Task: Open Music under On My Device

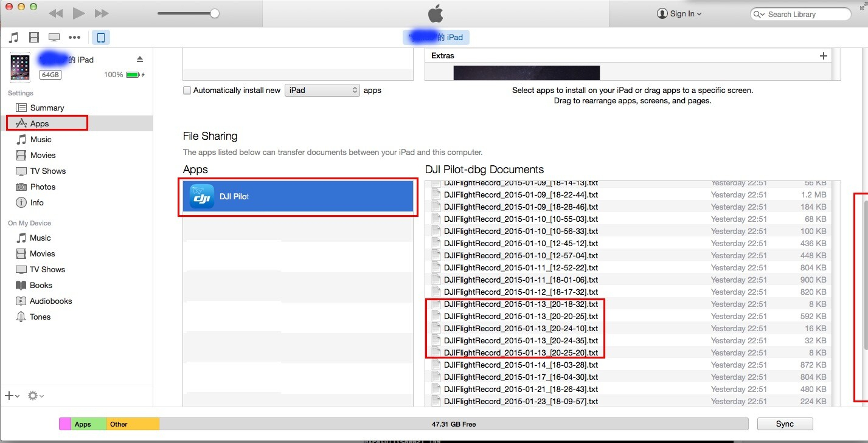Action: tap(40, 238)
